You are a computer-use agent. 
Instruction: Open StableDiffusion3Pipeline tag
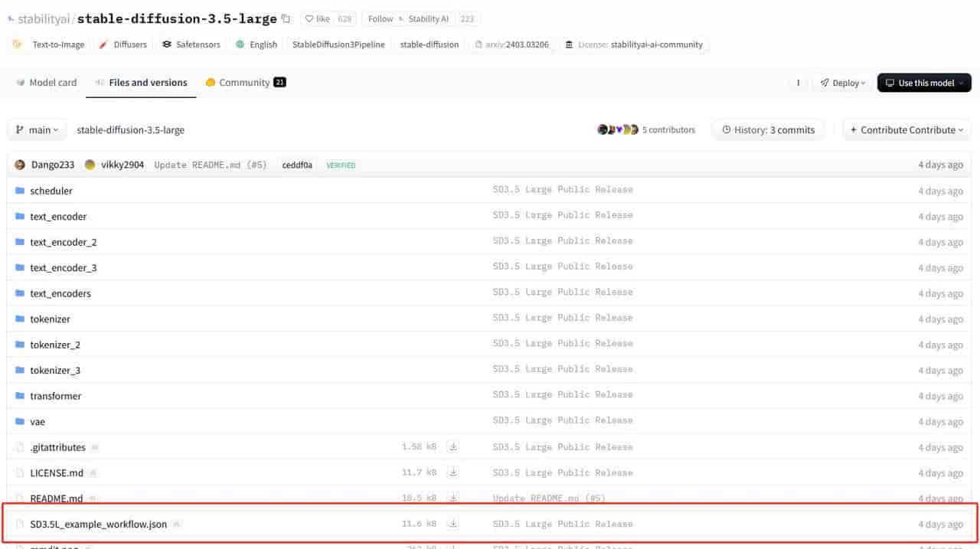pyautogui.click(x=338, y=44)
